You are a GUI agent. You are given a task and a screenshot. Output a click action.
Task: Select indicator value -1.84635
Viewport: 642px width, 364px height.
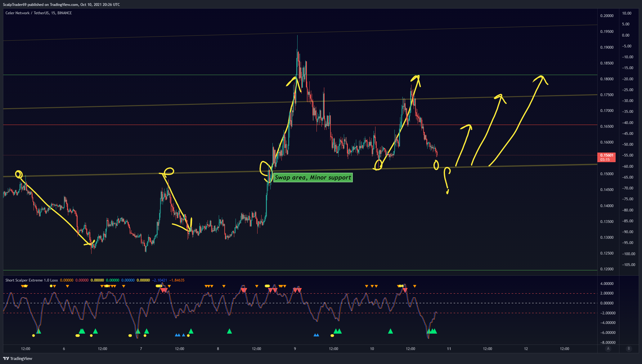point(177,280)
